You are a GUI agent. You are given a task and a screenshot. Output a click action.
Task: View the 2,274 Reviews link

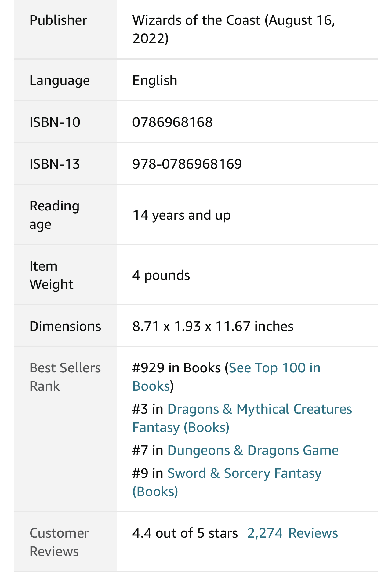(292, 533)
